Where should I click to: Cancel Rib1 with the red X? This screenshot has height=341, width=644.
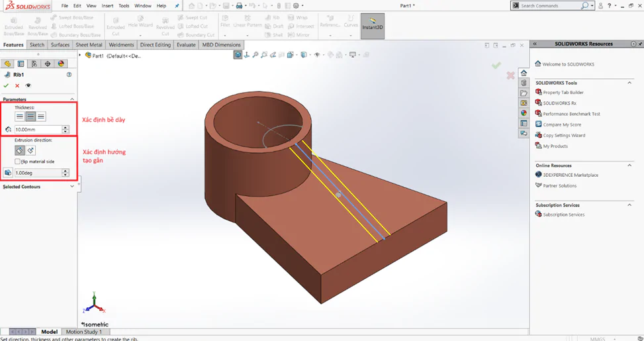coord(17,85)
